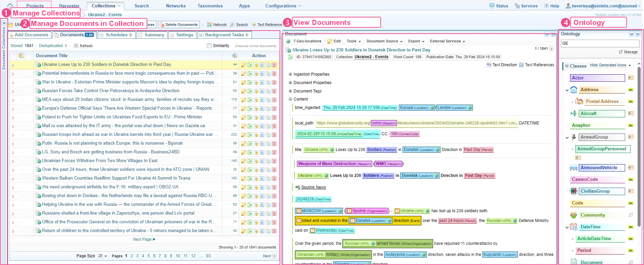Open the Page Size dropdown
644x265 pixels.
[102, 256]
